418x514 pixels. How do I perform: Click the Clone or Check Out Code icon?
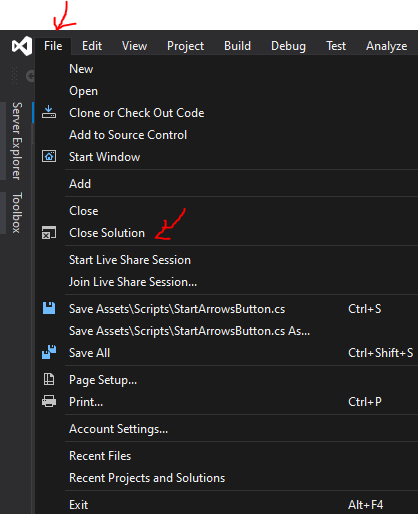click(49, 113)
